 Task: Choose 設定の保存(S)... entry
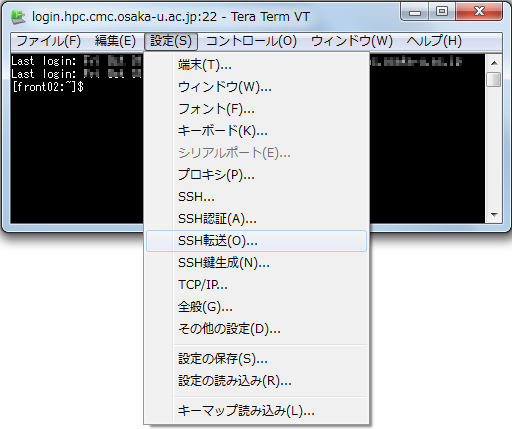click(x=256, y=359)
